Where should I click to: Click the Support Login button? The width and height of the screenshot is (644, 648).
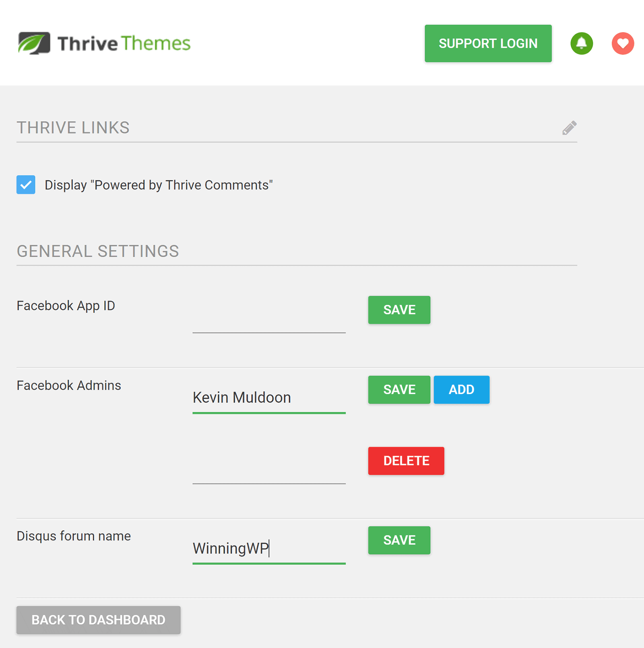[488, 43]
